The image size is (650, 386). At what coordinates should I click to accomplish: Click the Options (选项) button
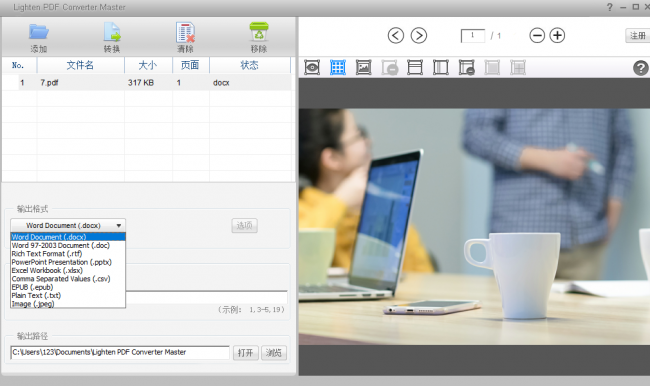(x=244, y=226)
